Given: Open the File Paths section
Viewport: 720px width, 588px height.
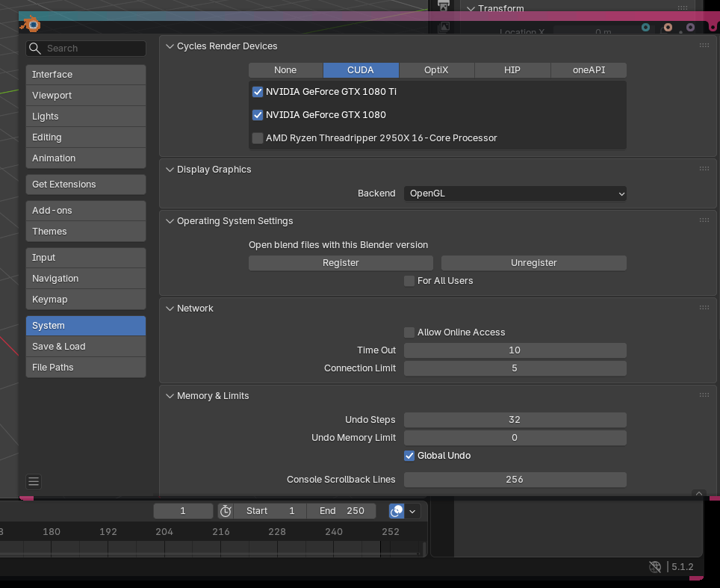Looking at the screenshot, I should 86,368.
